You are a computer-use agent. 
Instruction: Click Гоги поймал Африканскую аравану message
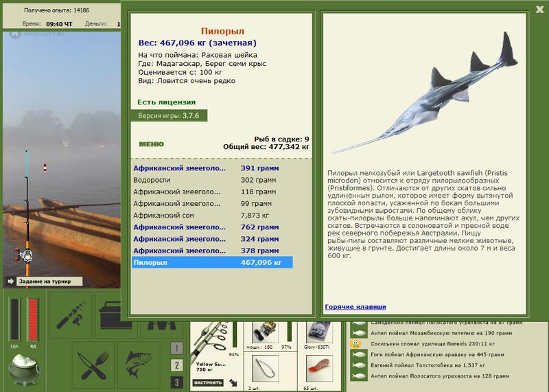[437, 354]
